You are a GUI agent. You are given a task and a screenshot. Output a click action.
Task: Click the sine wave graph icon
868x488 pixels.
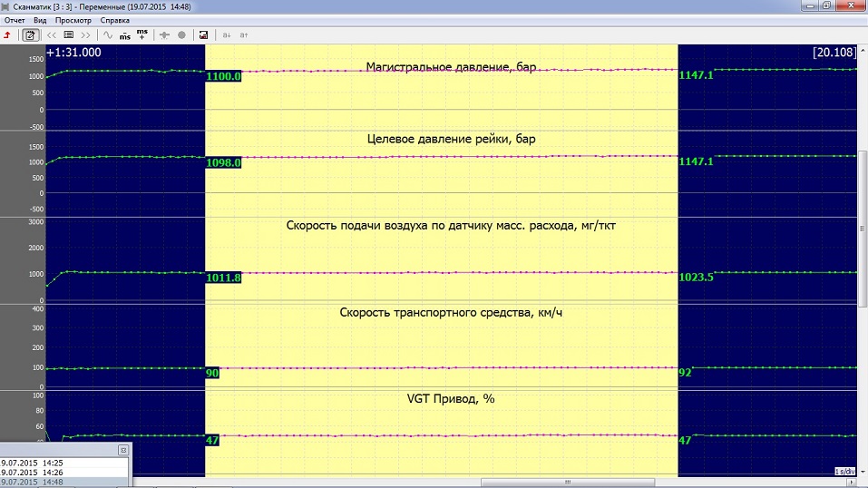pos(108,34)
